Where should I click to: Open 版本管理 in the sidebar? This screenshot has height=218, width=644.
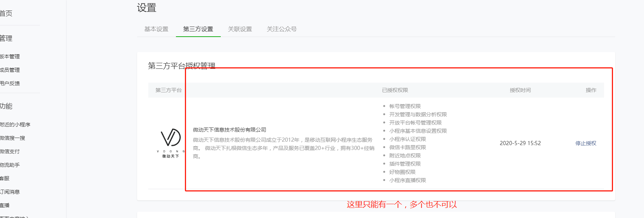pyautogui.click(x=10, y=56)
